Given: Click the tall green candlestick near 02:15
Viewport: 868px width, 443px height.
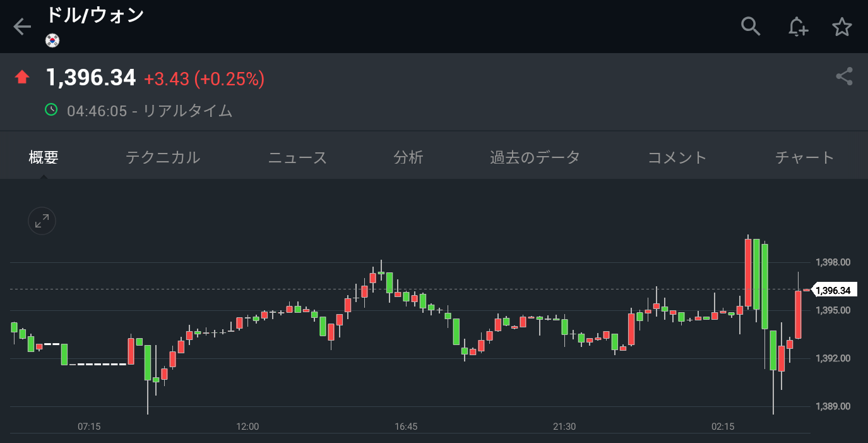Looking at the screenshot, I should [x=764, y=286].
